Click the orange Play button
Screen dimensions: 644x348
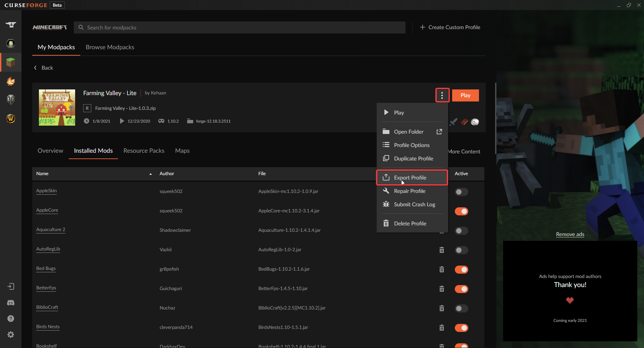(466, 95)
